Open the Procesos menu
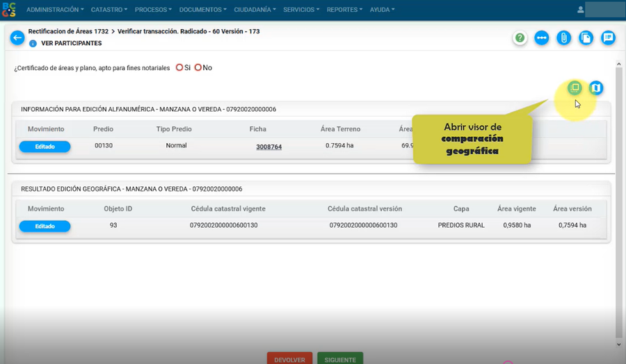 153,10
